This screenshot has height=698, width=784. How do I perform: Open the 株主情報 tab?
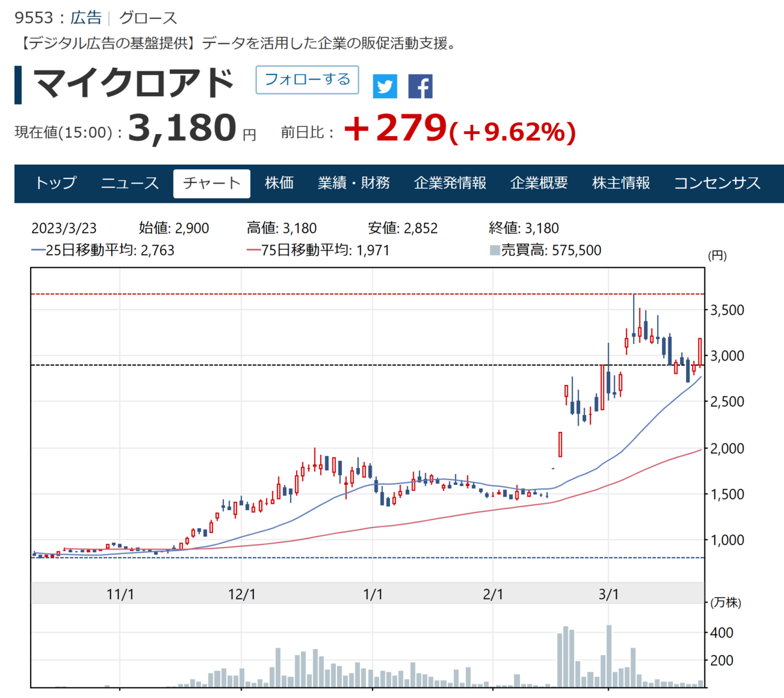tap(621, 183)
